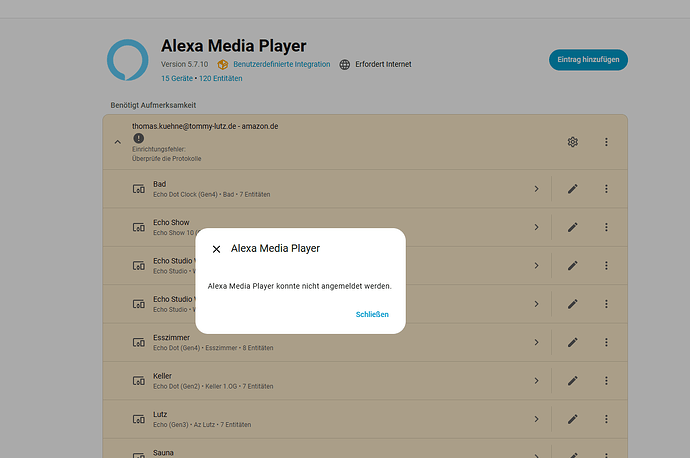The width and height of the screenshot is (690, 458).
Task: Edit the Bad device with pencil icon
Action: (573, 189)
